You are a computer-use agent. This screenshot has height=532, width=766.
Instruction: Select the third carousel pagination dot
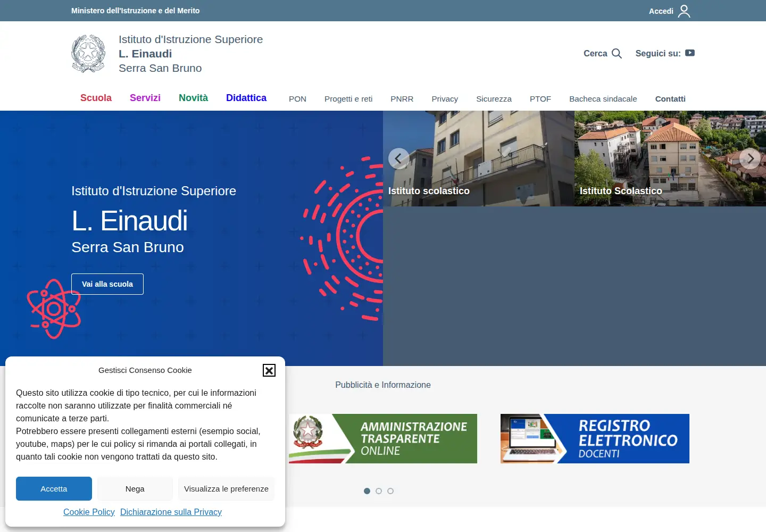point(390,491)
